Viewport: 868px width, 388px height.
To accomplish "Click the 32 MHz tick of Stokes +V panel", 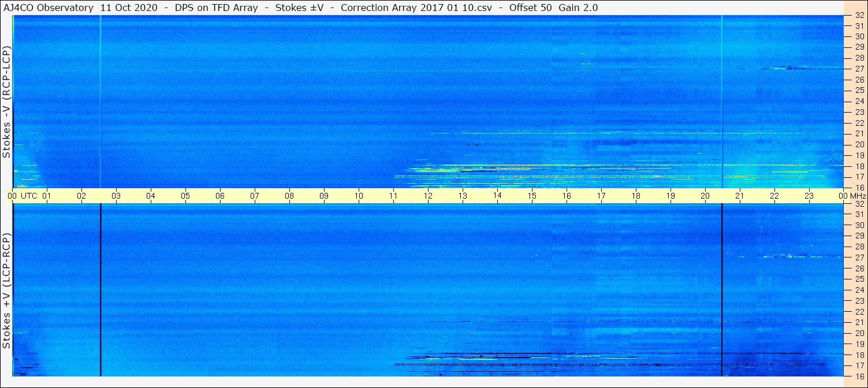I will 859,204.
